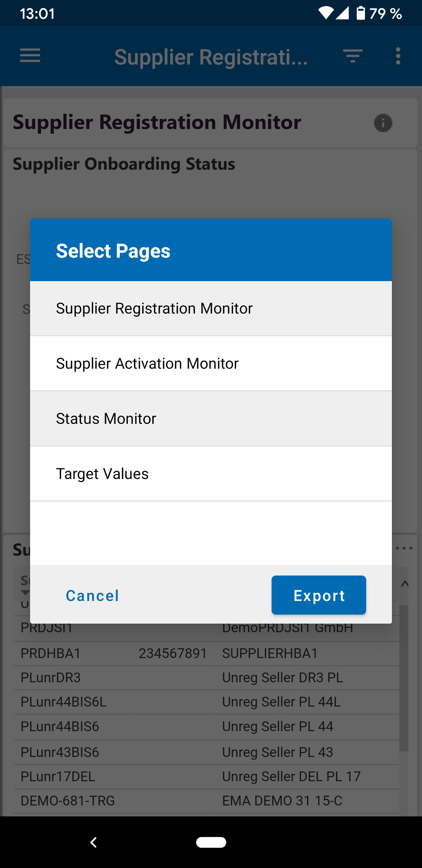
Task: Open the three-dot overflow menu
Action: (x=398, y=56)
